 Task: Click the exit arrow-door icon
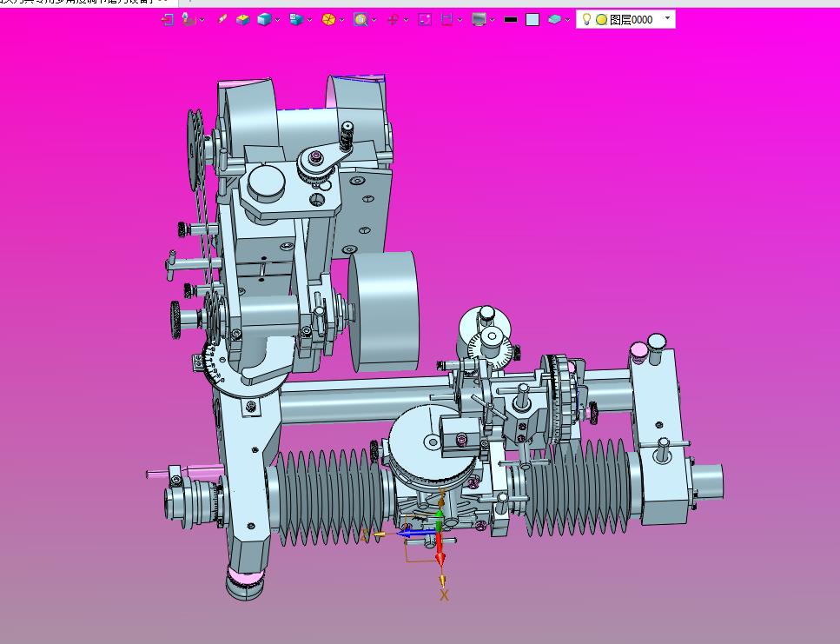[167, 20]
